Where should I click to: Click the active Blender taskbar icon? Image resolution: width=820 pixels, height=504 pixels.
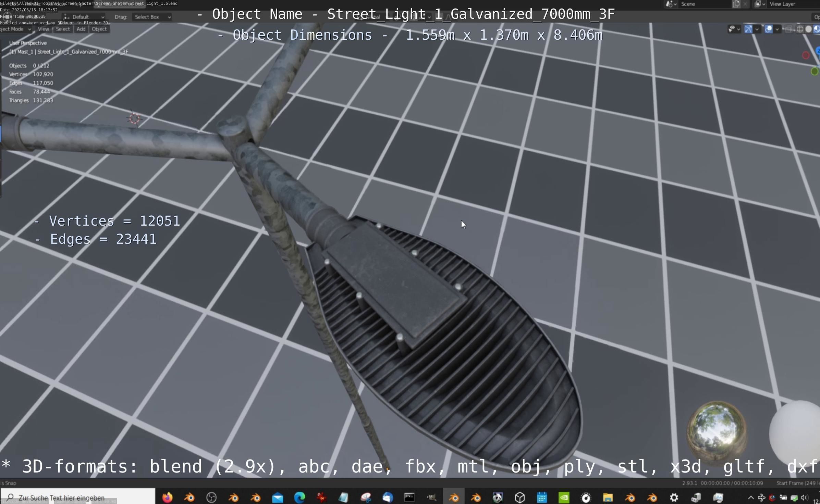454,497
